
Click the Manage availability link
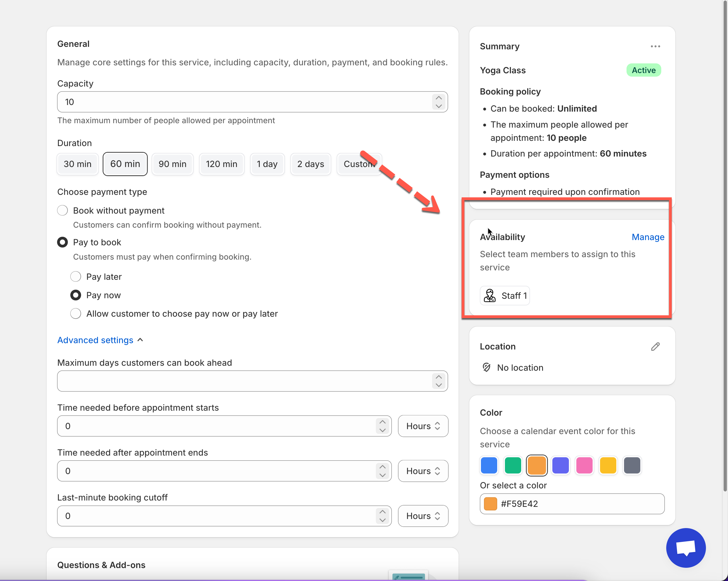click(648, 237)
